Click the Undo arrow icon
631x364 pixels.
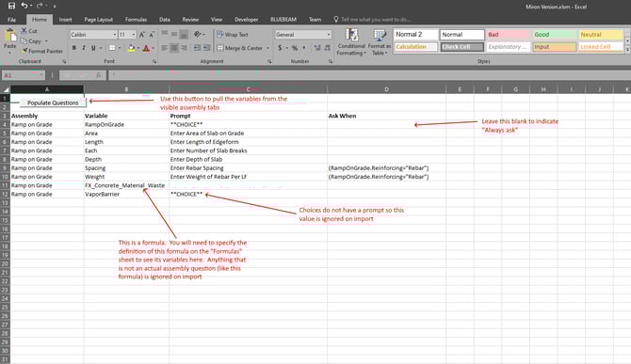[24, 6]
